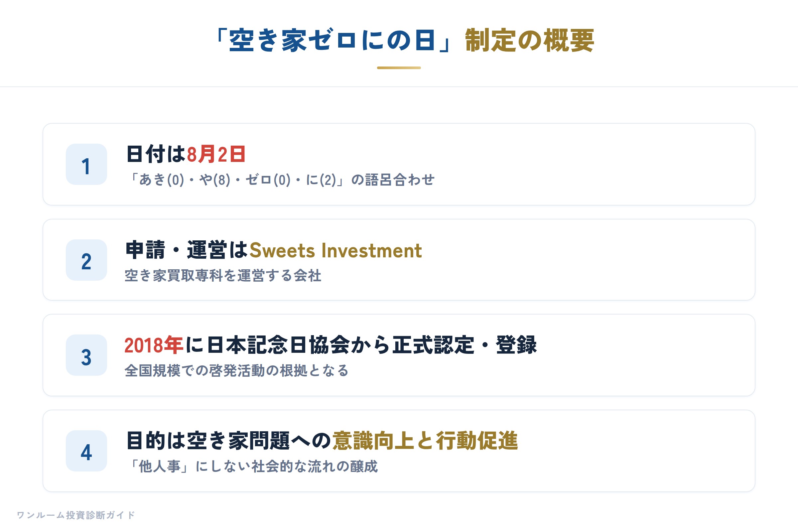The height and width of the screenshot is (532, 798).
Task: Click the number 2 badge
Action: point(86,260)
